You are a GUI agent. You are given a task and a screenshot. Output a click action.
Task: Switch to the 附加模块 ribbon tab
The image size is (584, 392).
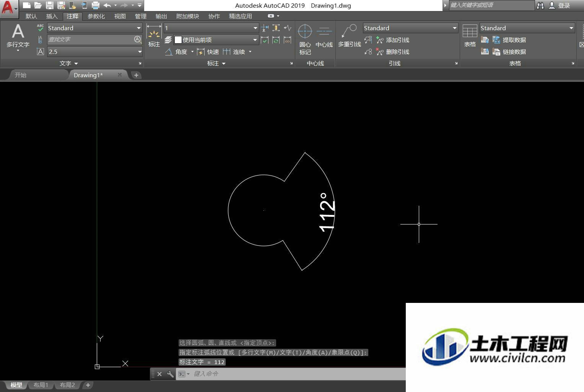tap(187, 16)
